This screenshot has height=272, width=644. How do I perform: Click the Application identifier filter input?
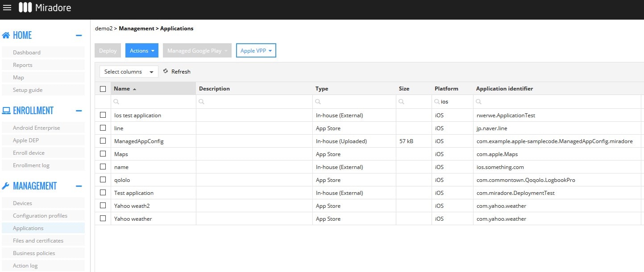557,102
